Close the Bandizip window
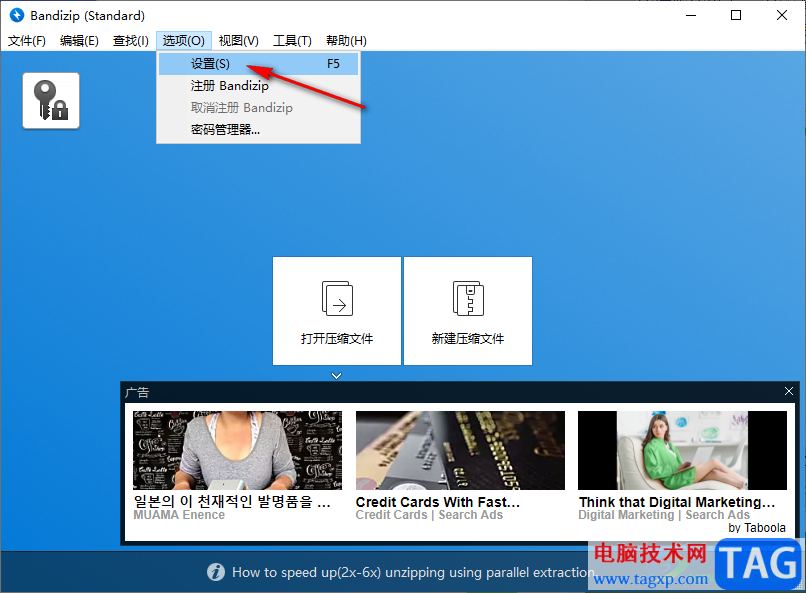The width and height of the screenshot is (806, 593). pos(782,15)
